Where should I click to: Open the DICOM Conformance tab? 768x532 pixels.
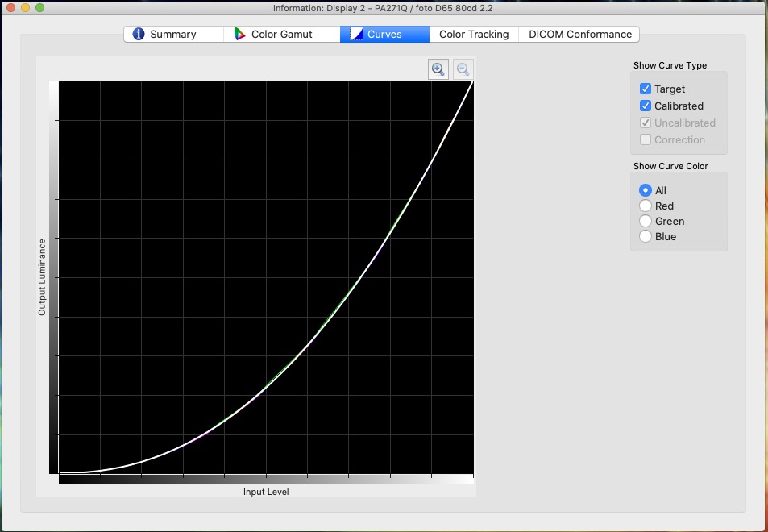coord(579,35)
